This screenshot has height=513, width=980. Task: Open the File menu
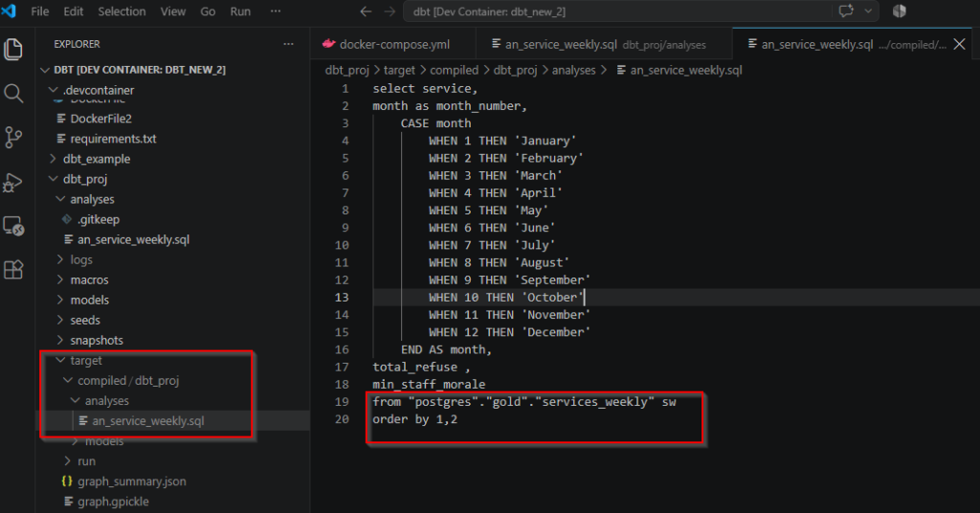click(x=40, y=11)
